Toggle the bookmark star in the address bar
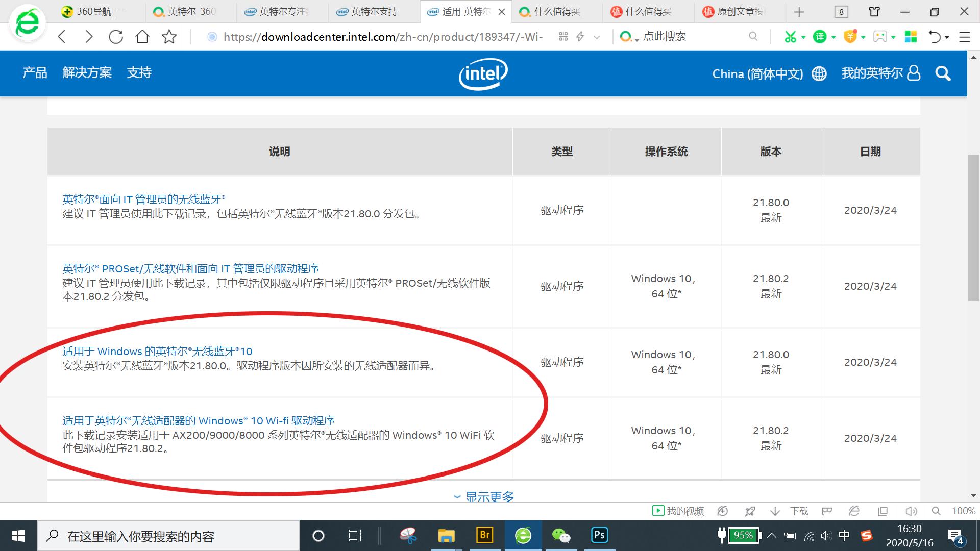 169,36
